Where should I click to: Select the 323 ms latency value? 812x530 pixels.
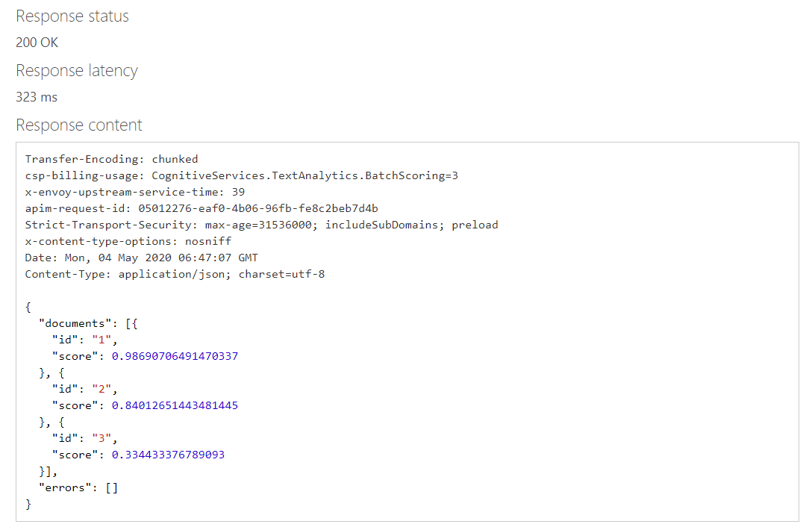(x=37, y=97)
